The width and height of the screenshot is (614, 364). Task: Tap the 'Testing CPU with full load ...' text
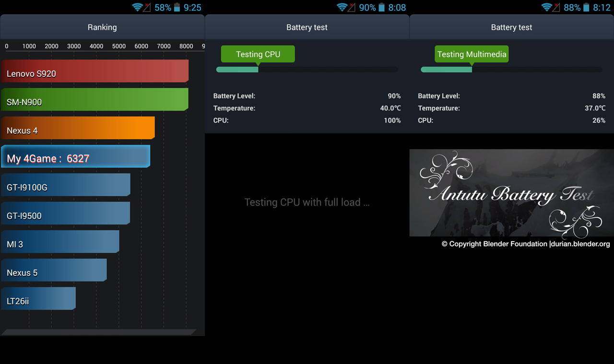(307, 202)
